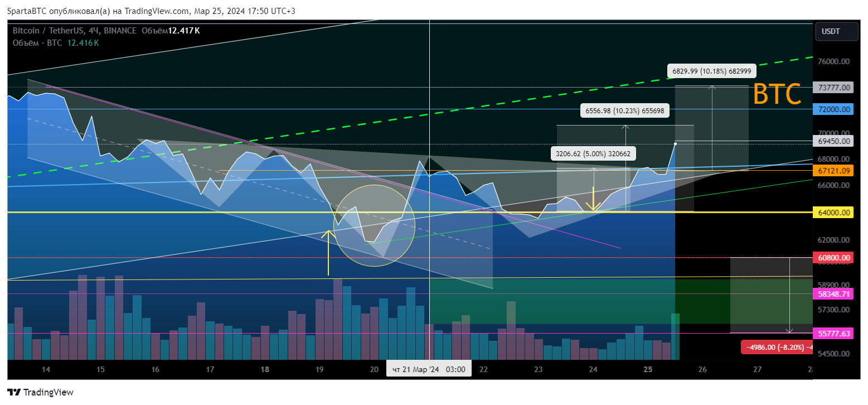Screen dimensions: 868x405
Task: Click the SpartaBTC publisher header text
Action: [x=151, y=11]
